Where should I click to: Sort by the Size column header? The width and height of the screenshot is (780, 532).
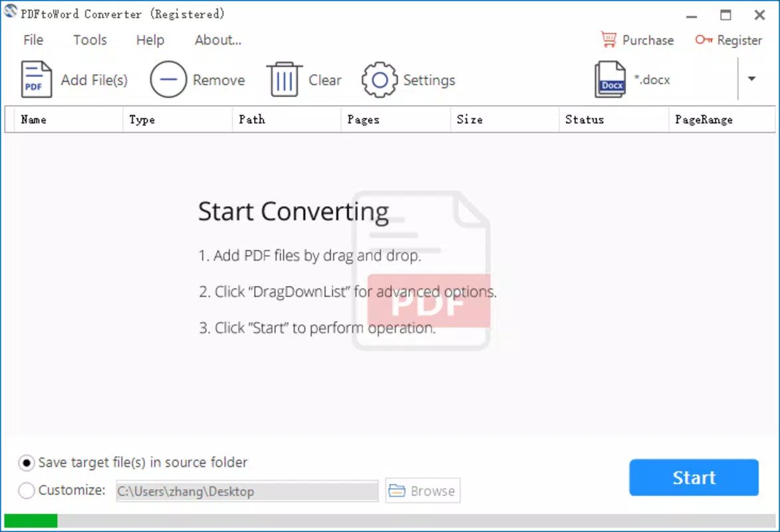pyautogui.click(x=505, y=120)
